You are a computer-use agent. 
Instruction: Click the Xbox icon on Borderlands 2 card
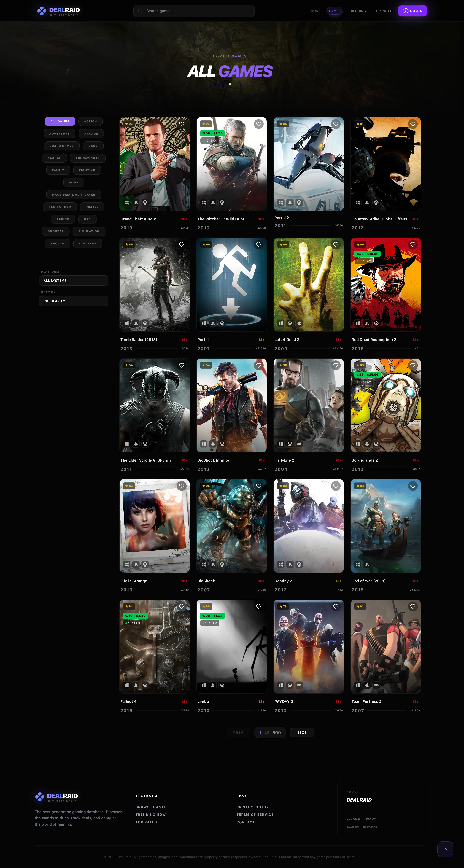376,444
